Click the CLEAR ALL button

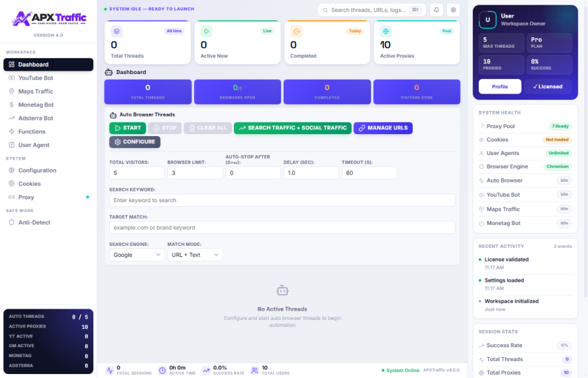[x=208, y=128]
